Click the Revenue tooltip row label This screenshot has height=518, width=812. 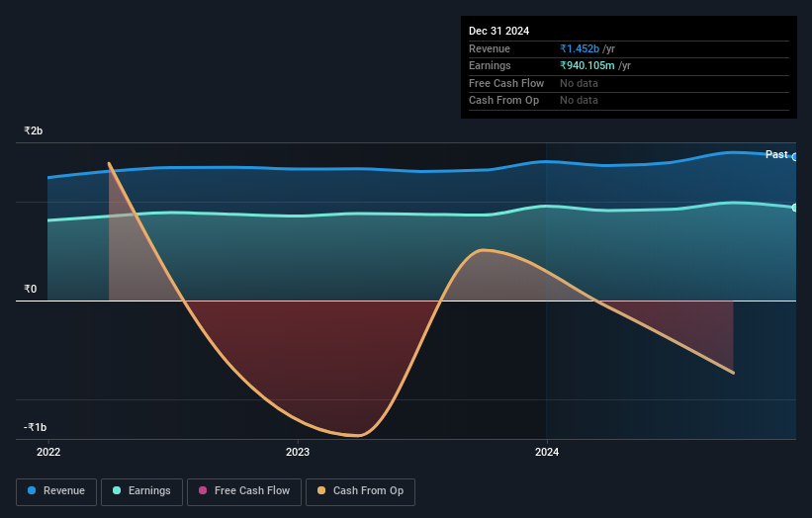(x=489, y=48)
